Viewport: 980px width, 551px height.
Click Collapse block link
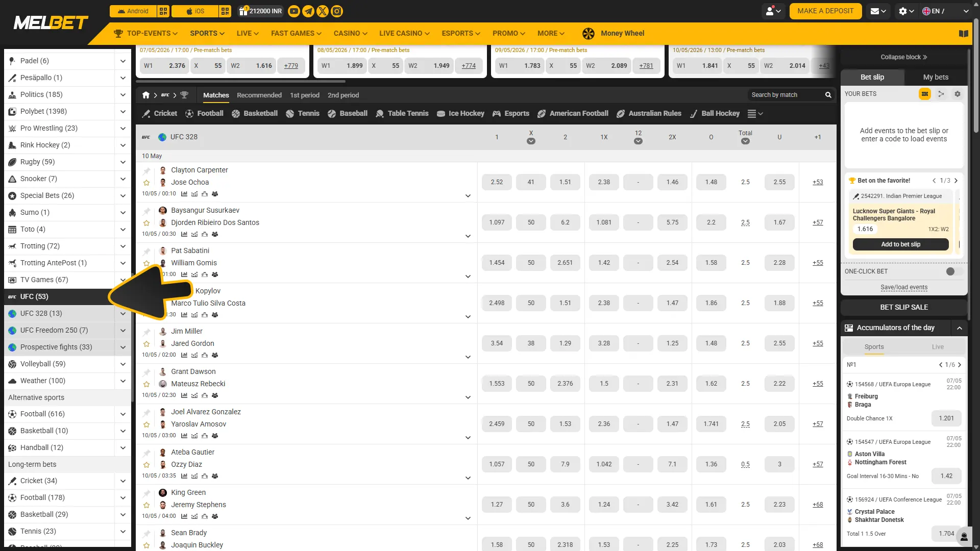point(904,57)
